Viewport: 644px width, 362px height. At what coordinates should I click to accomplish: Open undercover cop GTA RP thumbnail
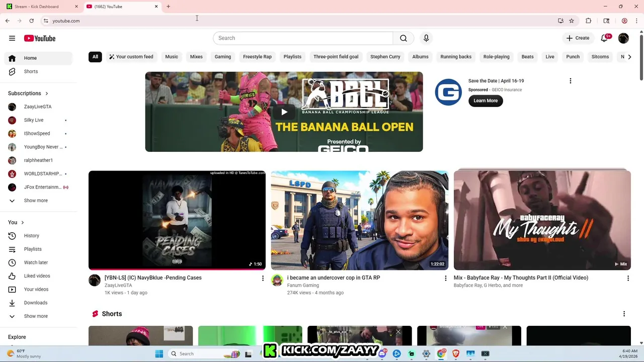(360, 220)
